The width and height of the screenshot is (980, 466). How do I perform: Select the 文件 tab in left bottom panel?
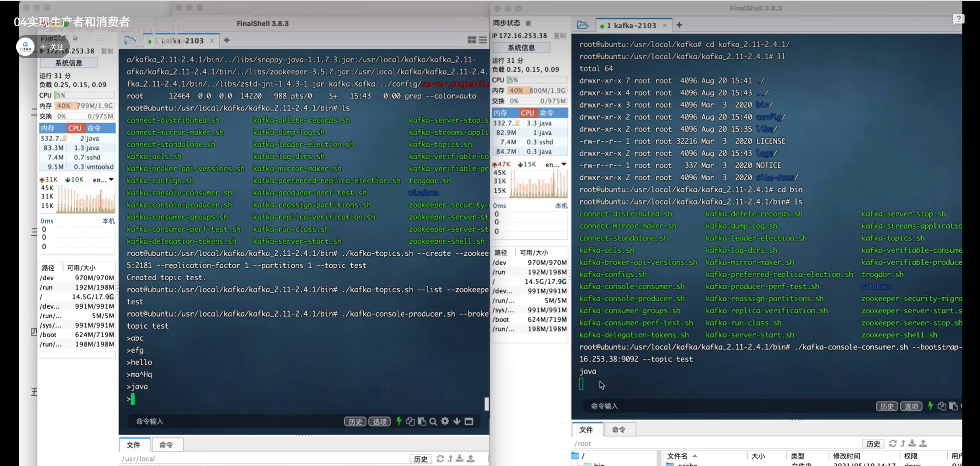point(133,445)
